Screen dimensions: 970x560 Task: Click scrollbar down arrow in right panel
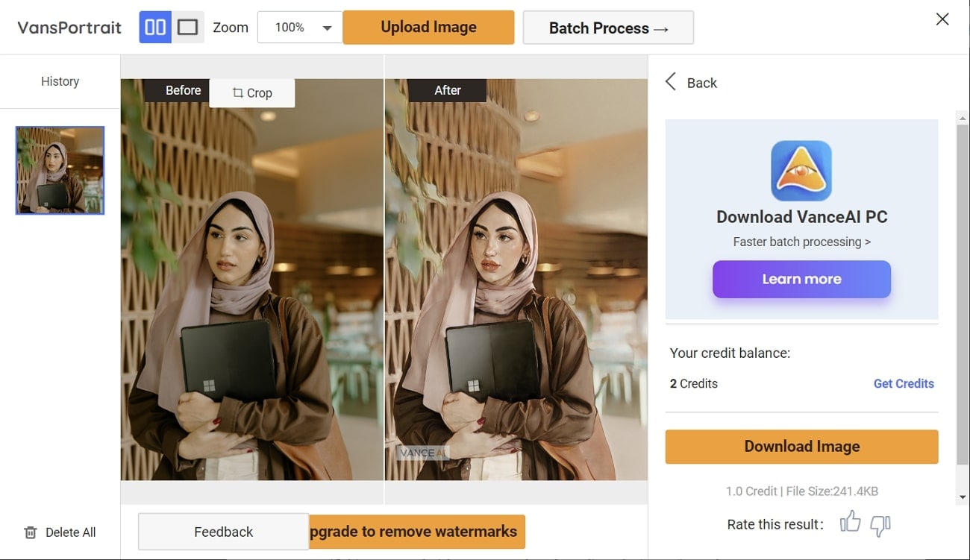pos(963,497)
